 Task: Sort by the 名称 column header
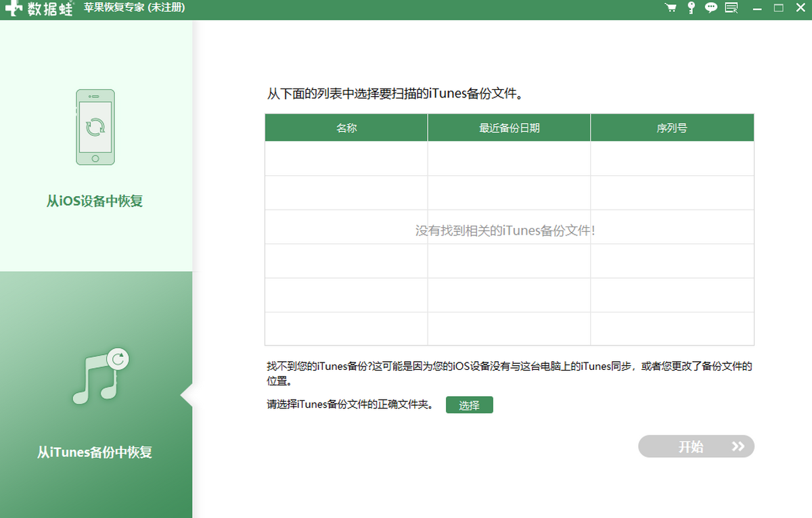tap(346, 128)
